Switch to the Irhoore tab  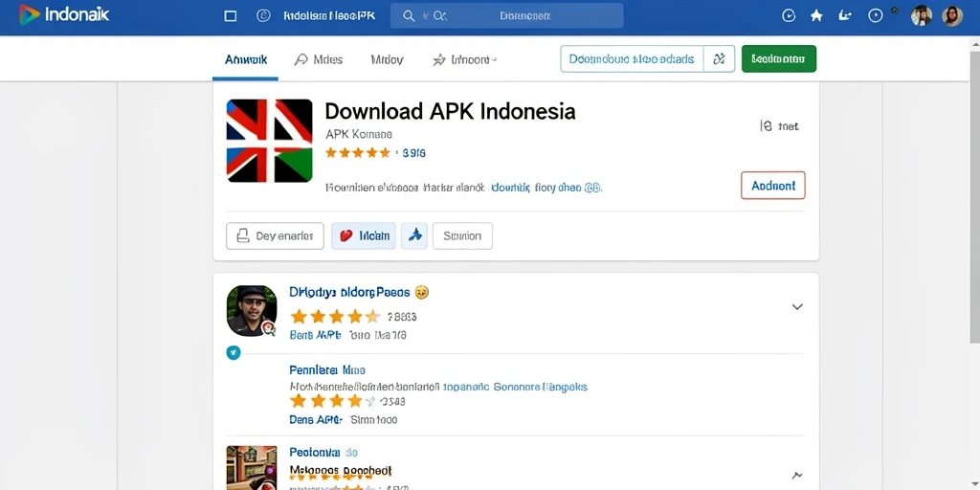pos(464,60)
